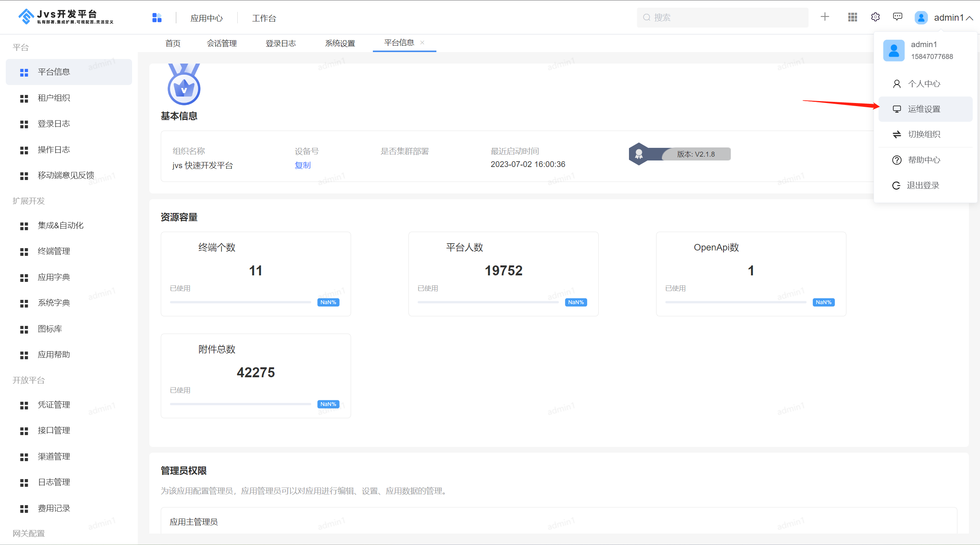The height and width of the screenshot is (545, 980).
Task: Click the Jvs开发平台 logo
Action: click(66, 17)
